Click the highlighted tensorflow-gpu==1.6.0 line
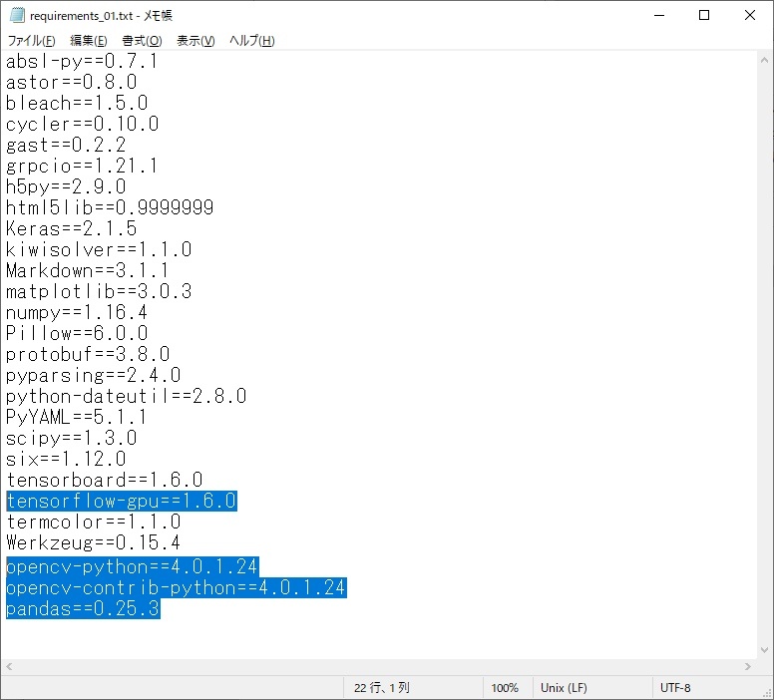Image resolution: width=774 pixels, height=700 pixels. [122, 501]
